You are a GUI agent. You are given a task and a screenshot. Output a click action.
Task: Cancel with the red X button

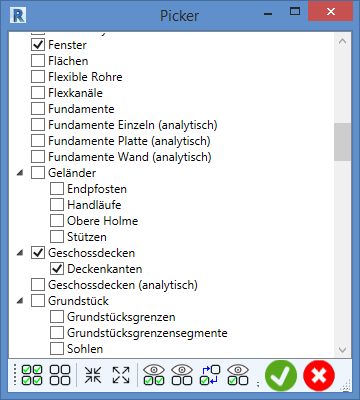click(319, 376)
